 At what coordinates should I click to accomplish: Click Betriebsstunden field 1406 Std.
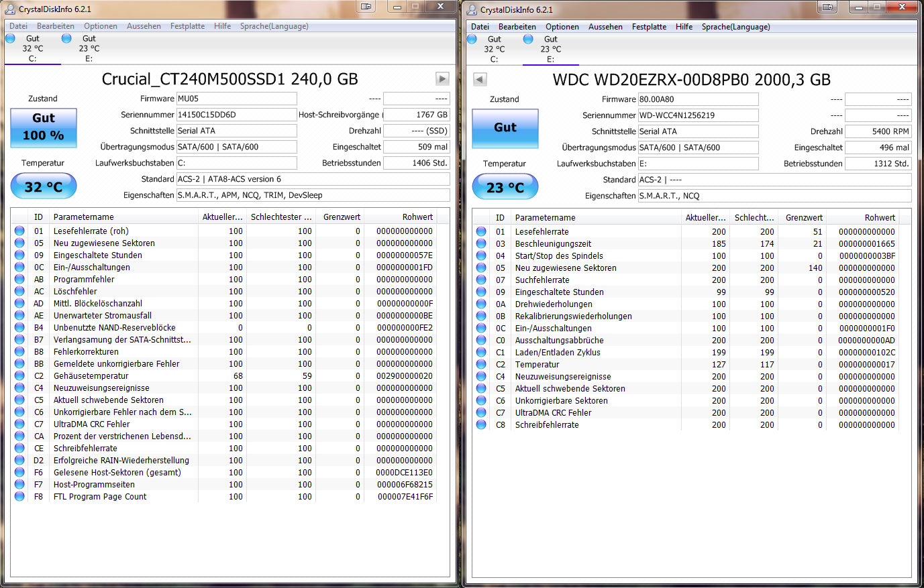(x=416, y=163)
